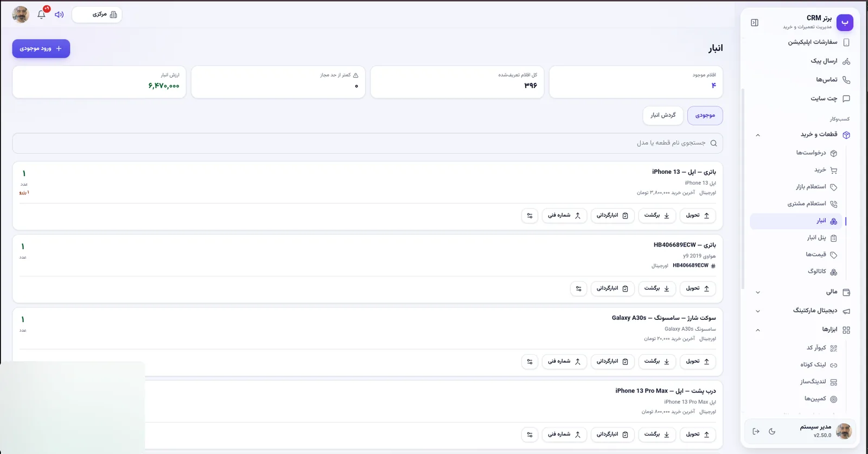Open کاتالوگ icon in sidebar
The width and height of the screenshot is (868, 454).
pos(834,272)
